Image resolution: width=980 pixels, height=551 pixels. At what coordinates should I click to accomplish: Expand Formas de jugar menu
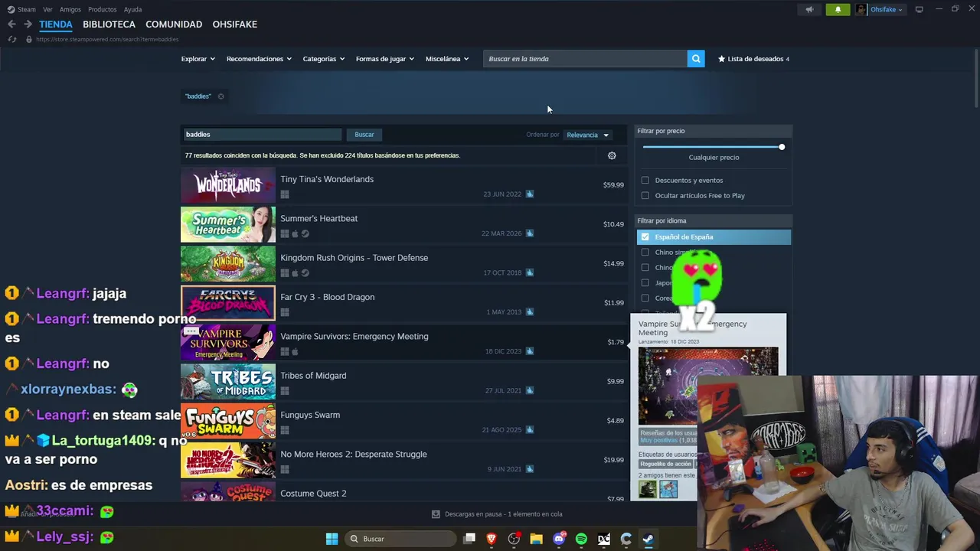pyautogui.click(x=384, y=59)
